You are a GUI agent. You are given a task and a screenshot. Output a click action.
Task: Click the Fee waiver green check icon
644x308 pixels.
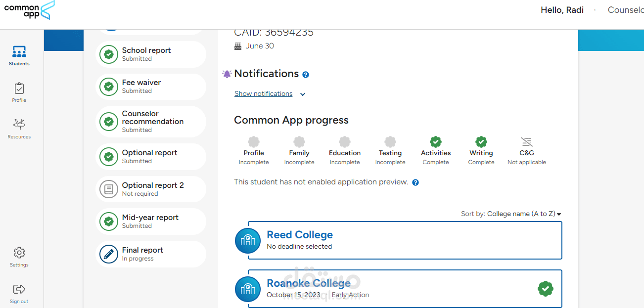click(x=109, y=87)
